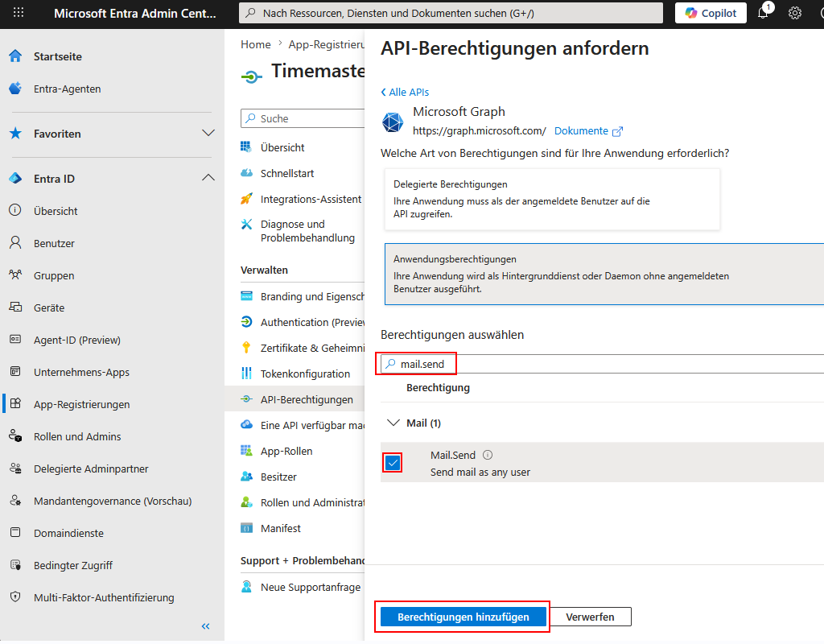Choose Anwendungsberechtigungen card
Image resolution: width=824 pixels, height=644 pixels.
(604, 274)
